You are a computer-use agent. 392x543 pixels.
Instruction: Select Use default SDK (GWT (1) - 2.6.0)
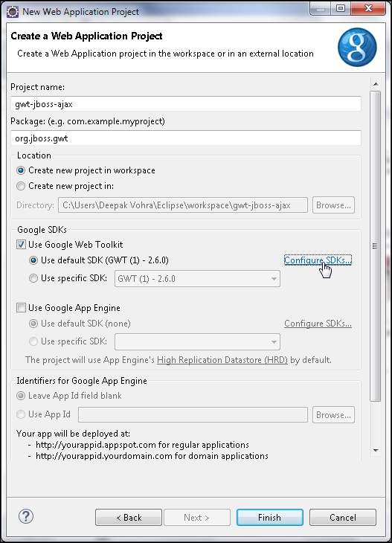click(x=33, y=260)
